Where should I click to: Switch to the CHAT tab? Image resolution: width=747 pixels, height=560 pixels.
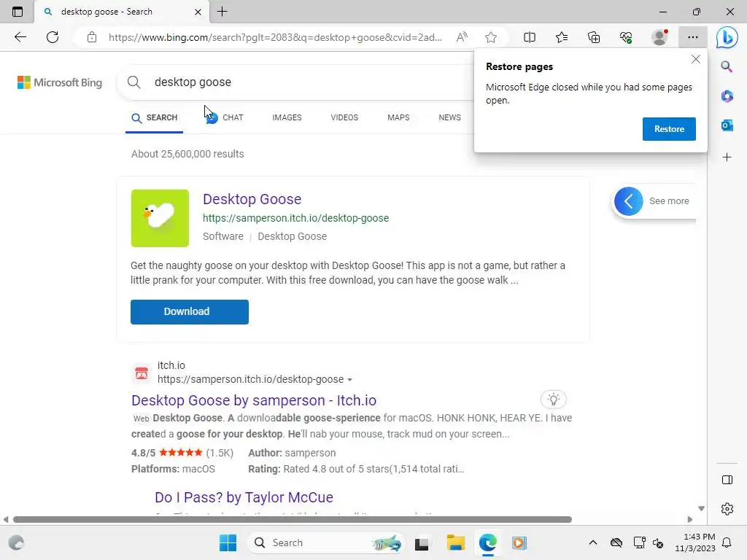(224, 117)
